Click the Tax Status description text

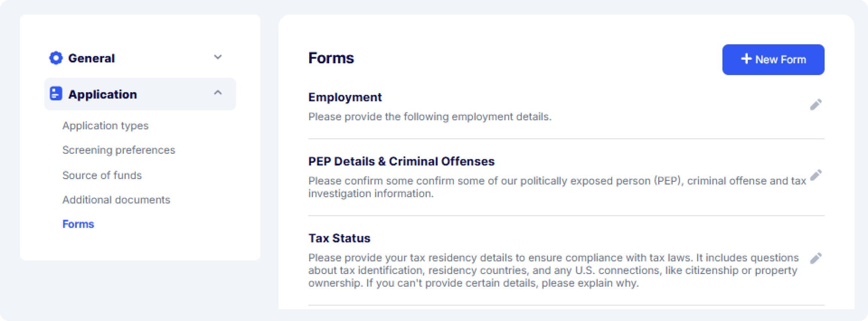click(x=553, y=270)
